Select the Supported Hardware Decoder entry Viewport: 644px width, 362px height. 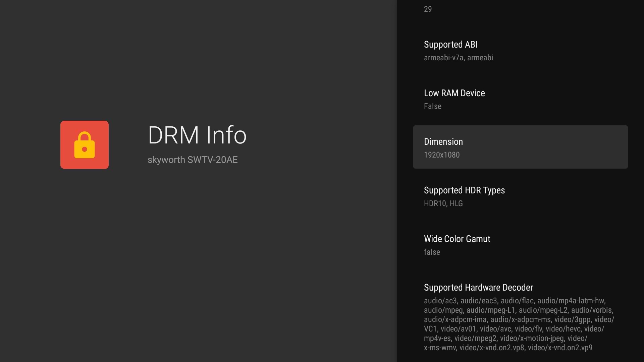pos(521,317)
